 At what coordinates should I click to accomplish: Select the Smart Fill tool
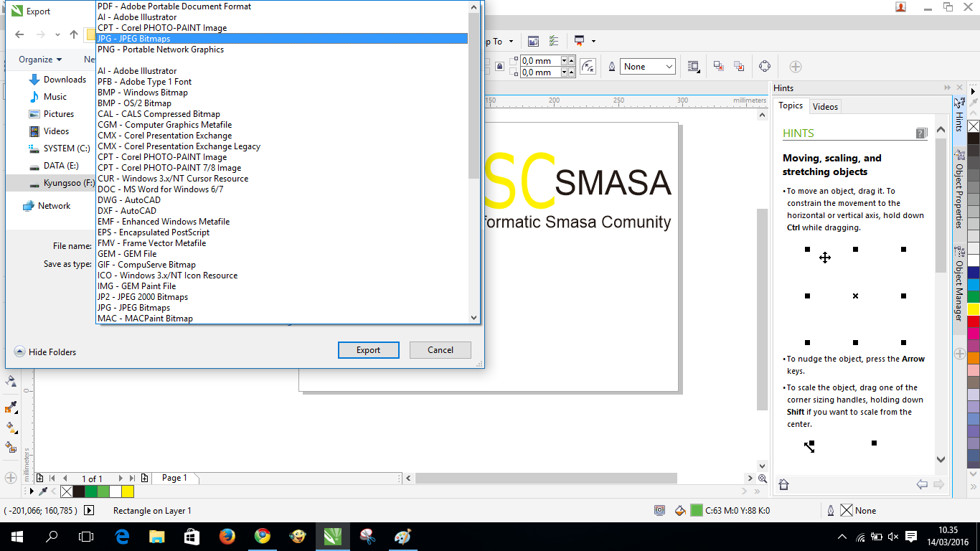11,447
